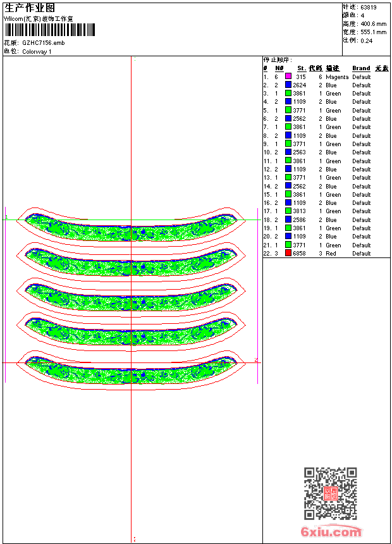Click the Magenta description label

(x=337, y=77)
